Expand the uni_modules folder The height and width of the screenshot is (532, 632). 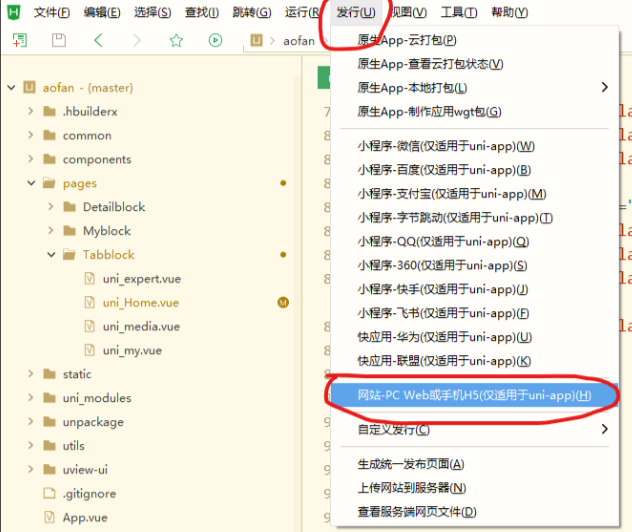point(31,398)
